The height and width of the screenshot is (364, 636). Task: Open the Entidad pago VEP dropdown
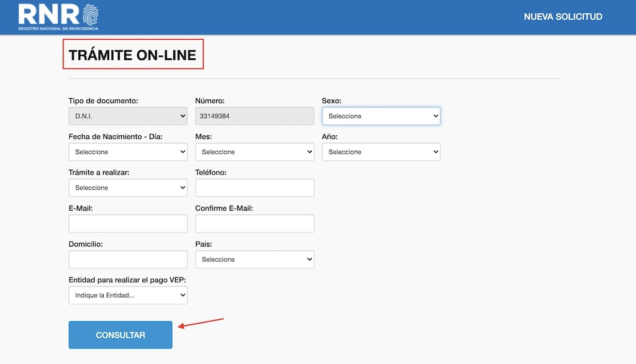tap(127, 295)
